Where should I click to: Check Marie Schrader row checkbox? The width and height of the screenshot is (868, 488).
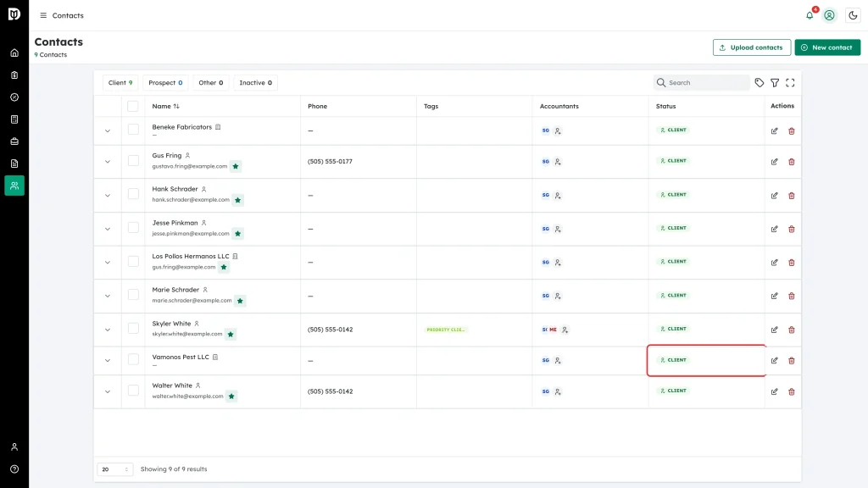tap(133, 294)
